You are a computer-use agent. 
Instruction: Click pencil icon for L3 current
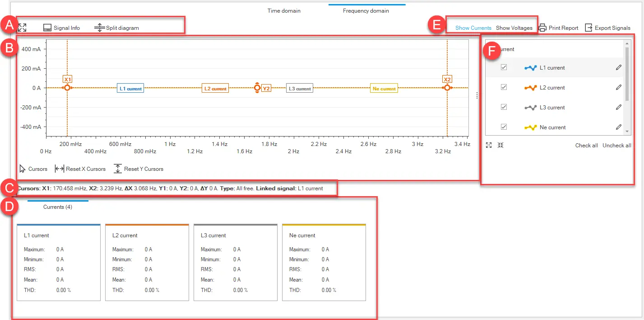[x=618, y=108]
